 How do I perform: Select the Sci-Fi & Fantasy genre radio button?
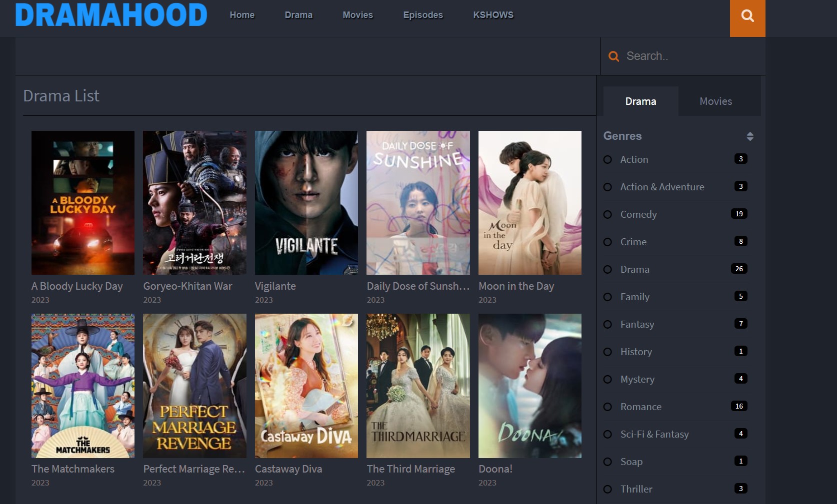(607, 435)
